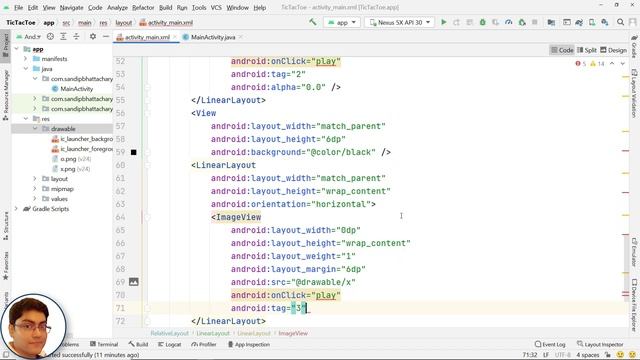Toggle the Structure tool window
Viewport: 640px width, 360px height.
[6, 226]
